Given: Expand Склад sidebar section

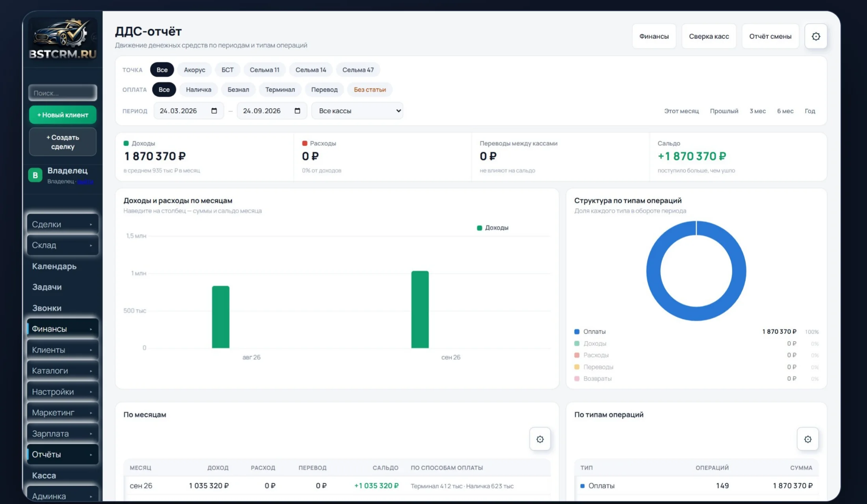Looking at the screenshot, I should pyautogui.click(x=63, y=245).
